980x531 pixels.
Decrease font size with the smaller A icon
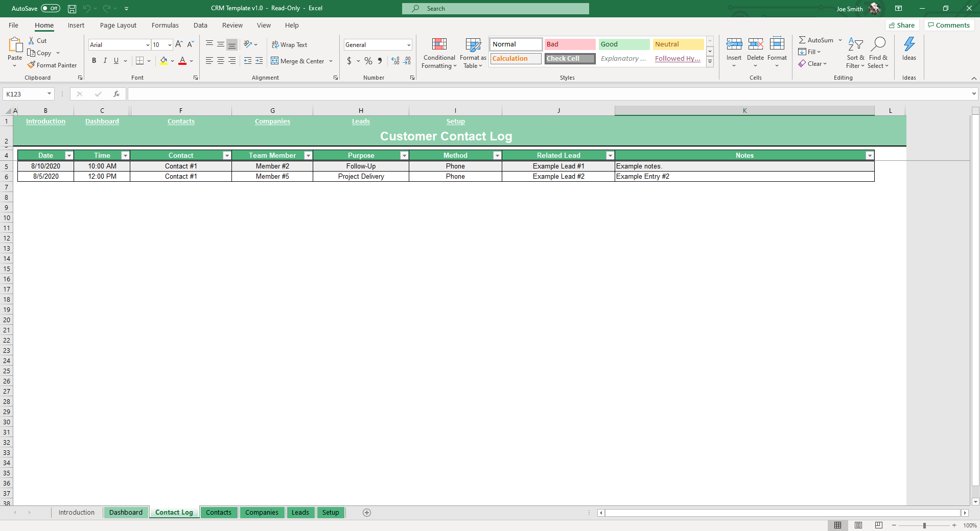[x=190, y=45]
